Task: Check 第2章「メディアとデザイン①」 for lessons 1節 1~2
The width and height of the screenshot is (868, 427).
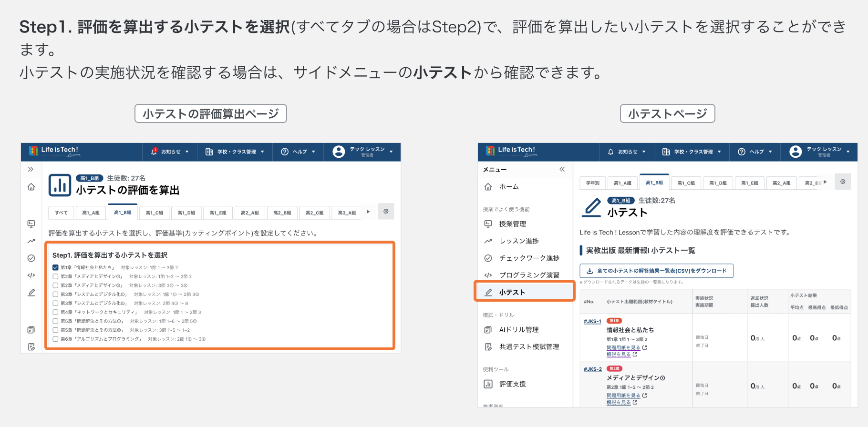Action: coord(55,276)
